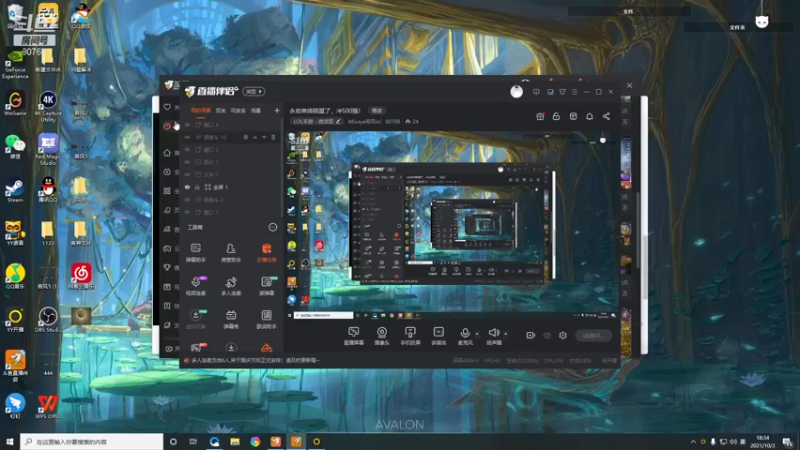Add a 摄像头 camera source from bottom bar
Screen dimensions: 800x450
(x=382, y=336)
